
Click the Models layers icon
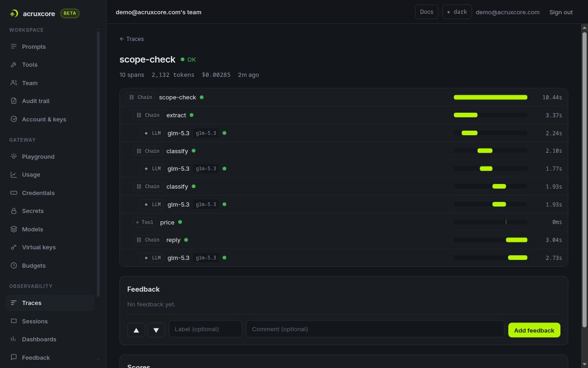tap(14, 229)
